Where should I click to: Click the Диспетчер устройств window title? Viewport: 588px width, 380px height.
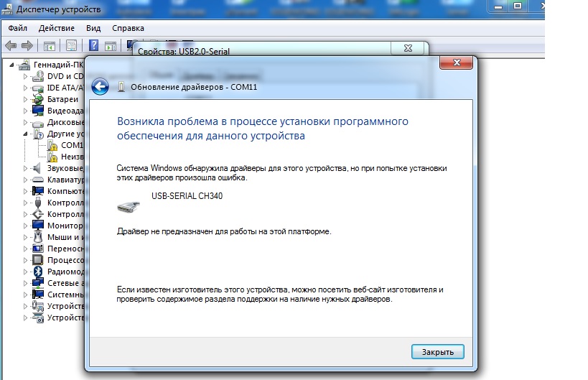coord(58,9)
